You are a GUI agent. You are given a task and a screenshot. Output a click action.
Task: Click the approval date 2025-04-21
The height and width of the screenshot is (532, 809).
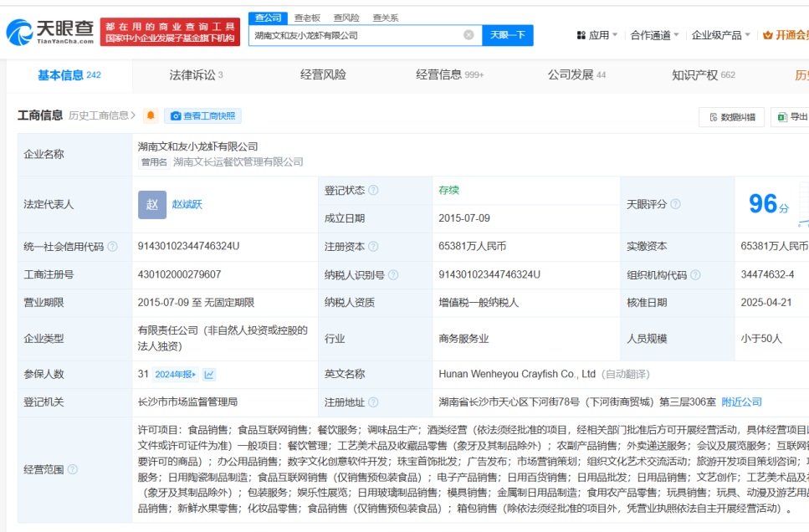point(766,303)
